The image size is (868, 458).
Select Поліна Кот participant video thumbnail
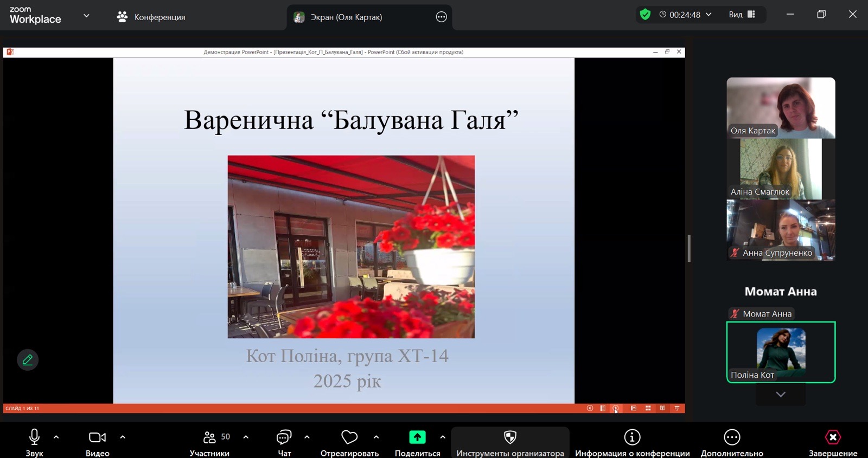781,352
